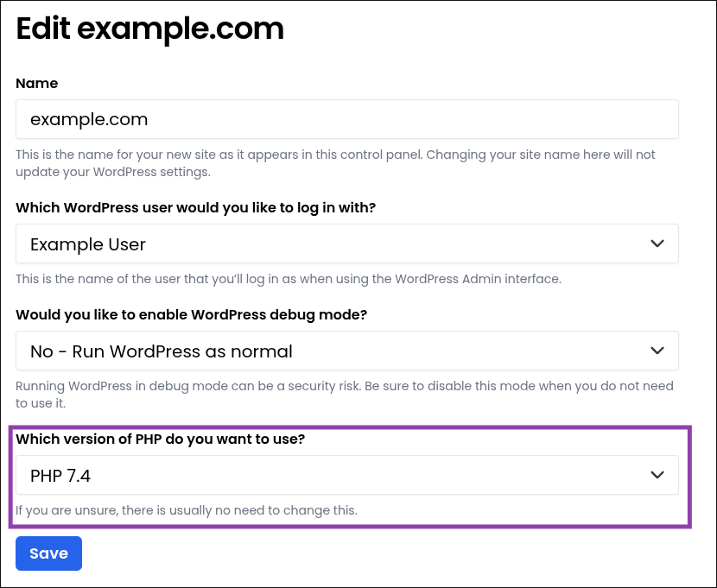This screenshot has height=588, width=717.
Task: Click the site name help text
Action: tap(335, 162)
